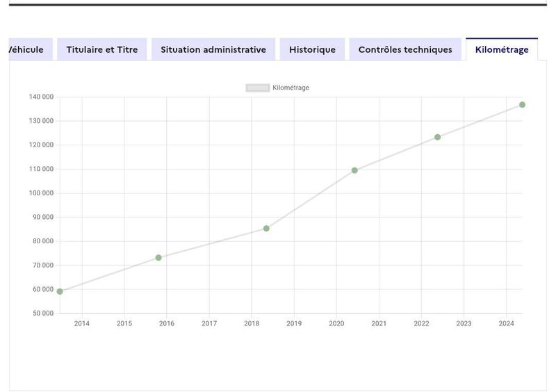Select the last data point in 2024
Image resolution: width=556 pixels, height=392 pixels.
(523, 105)
